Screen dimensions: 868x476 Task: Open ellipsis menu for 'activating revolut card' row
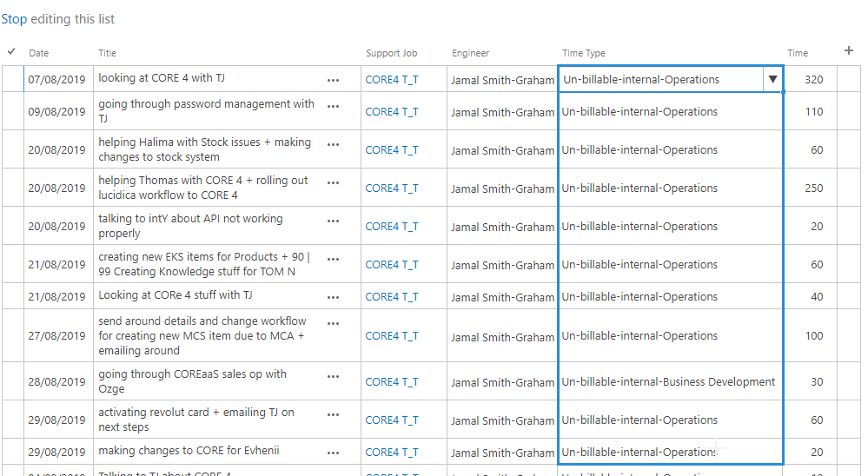[334, 414]
